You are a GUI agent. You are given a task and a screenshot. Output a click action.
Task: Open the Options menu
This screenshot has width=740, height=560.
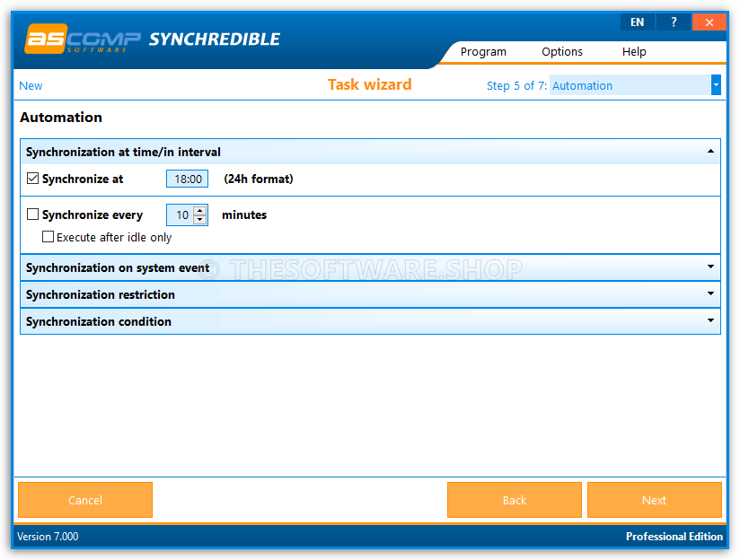(x=562, y=51)
